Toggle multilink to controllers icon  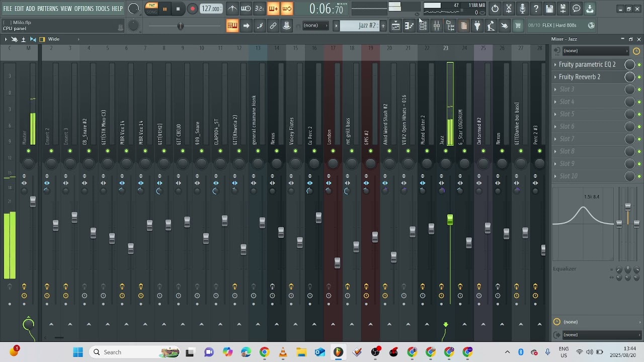pyautogui.click(x=273, y=26)
